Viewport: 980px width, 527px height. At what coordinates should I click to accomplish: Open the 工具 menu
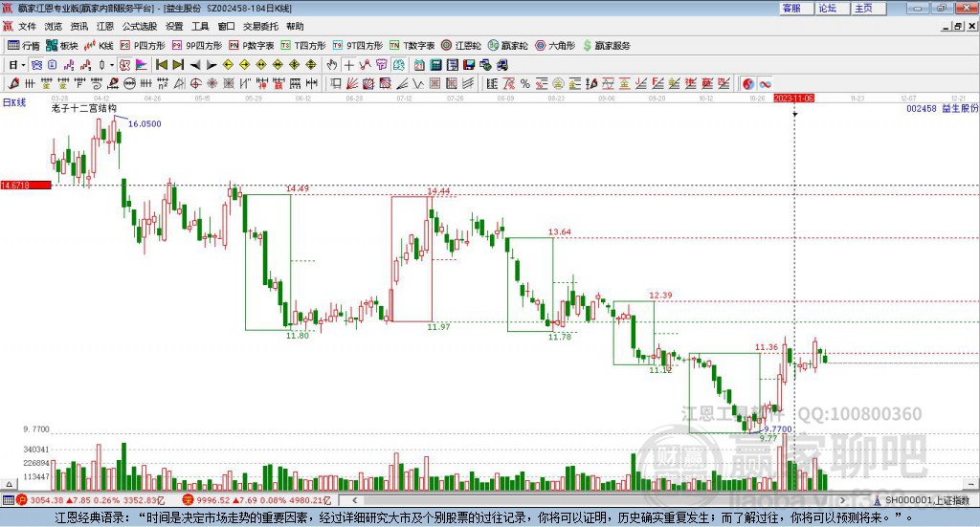pos(200,26)
